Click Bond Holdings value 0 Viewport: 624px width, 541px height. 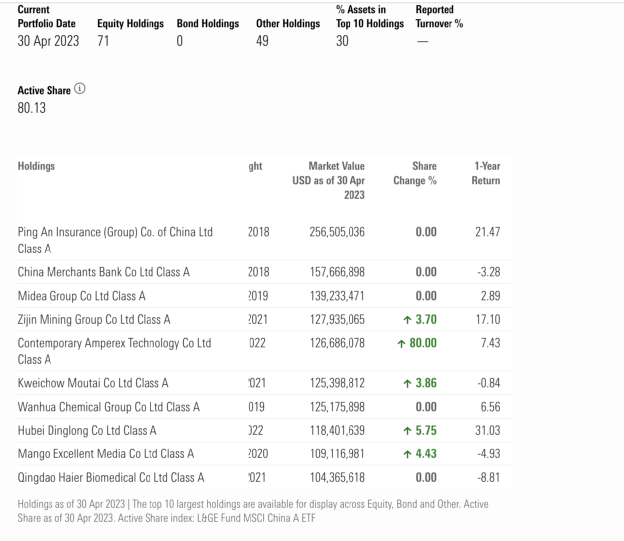(x=180, y=41)
